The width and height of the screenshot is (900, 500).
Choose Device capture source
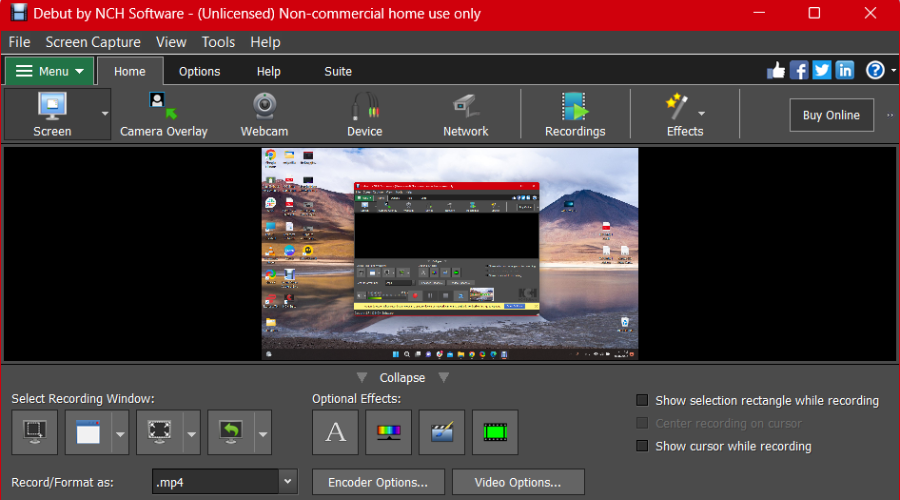tap(364, 114)
